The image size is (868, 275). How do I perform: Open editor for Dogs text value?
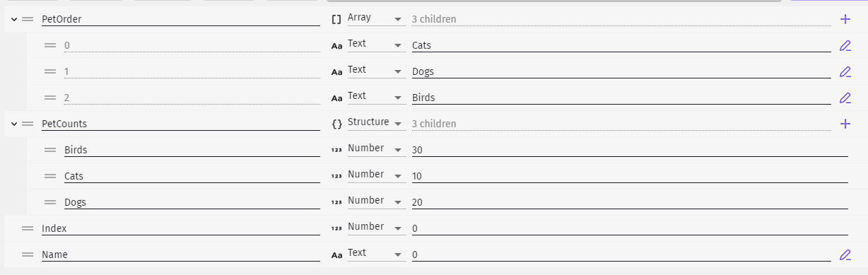pyautogui.click(x=845, y=71)
